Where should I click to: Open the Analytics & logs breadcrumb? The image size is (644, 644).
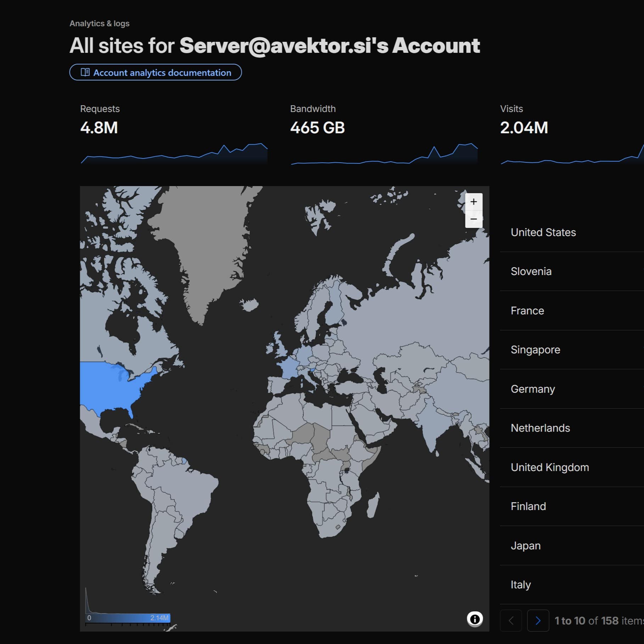(99, 23)
